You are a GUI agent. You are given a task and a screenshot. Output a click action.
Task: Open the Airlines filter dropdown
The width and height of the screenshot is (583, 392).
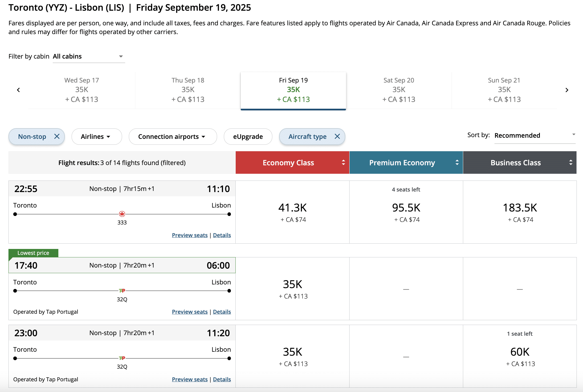pyautogui.click(x=96, y=137)
